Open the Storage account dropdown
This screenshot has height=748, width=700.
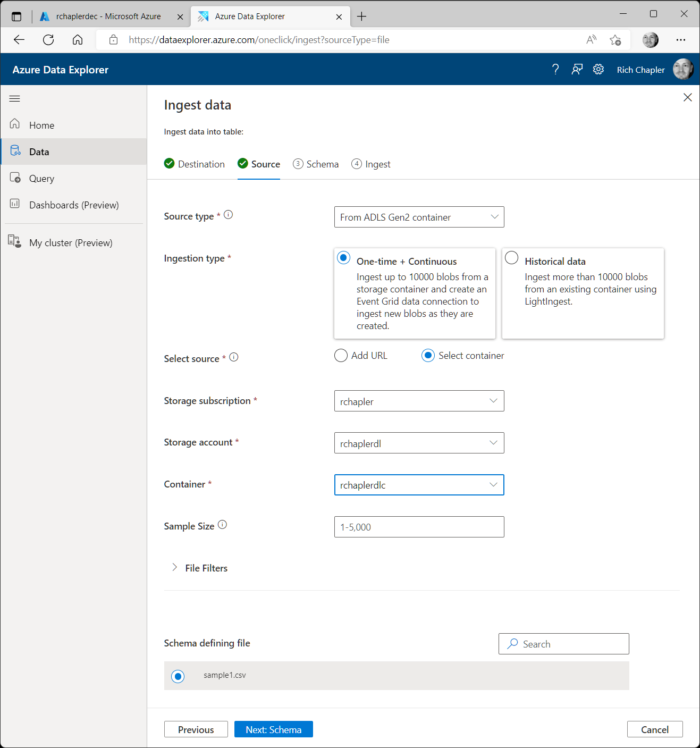419,443
